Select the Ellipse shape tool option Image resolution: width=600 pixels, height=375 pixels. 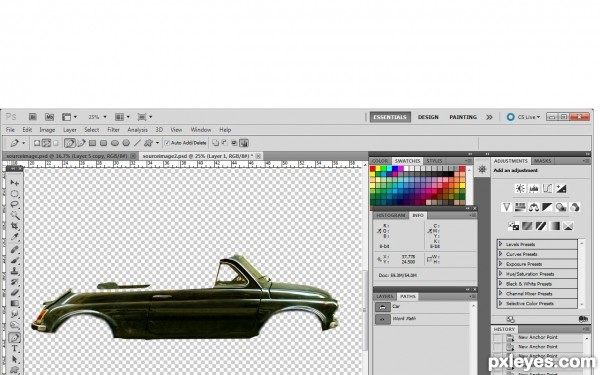115,143
